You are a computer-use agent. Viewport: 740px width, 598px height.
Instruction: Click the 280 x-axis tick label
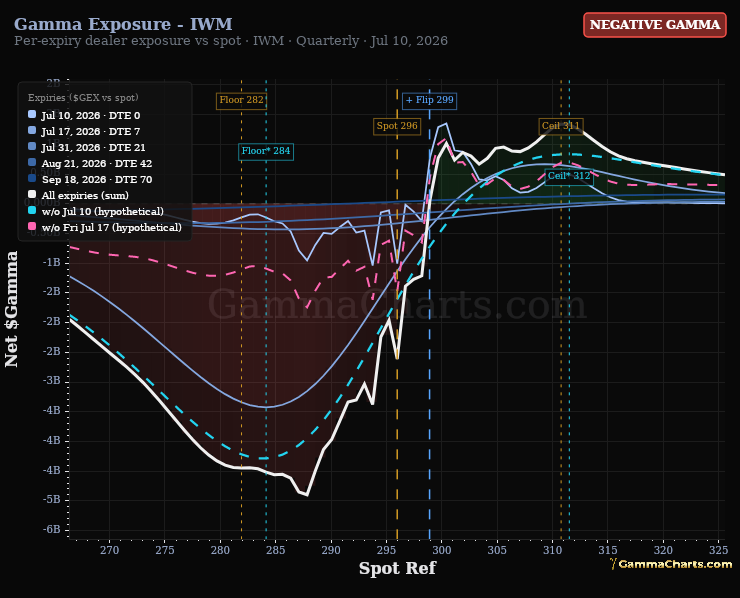click(220, 550)
